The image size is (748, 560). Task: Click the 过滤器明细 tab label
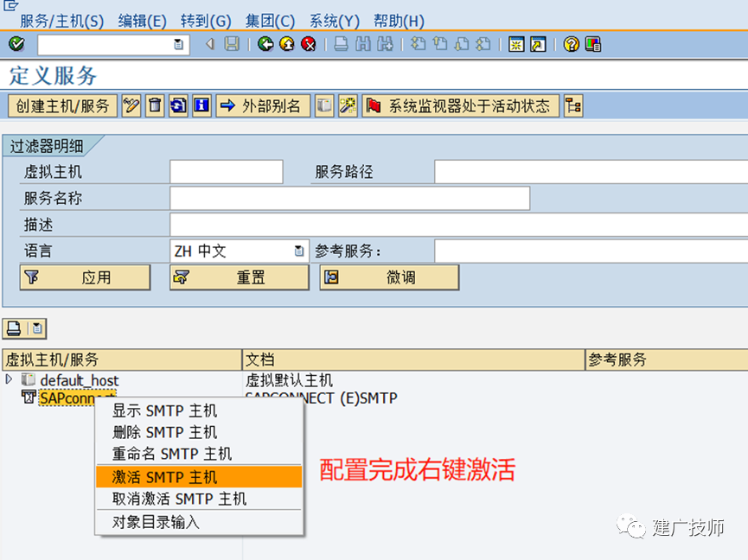47,146
